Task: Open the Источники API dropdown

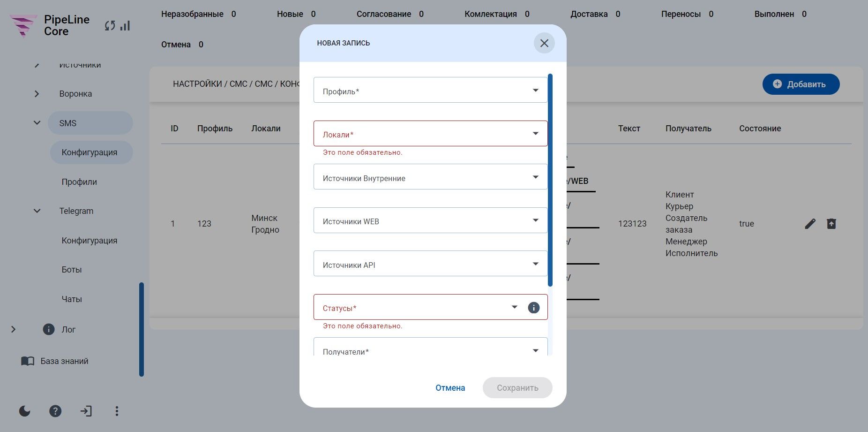Action: tap(430, 264)
